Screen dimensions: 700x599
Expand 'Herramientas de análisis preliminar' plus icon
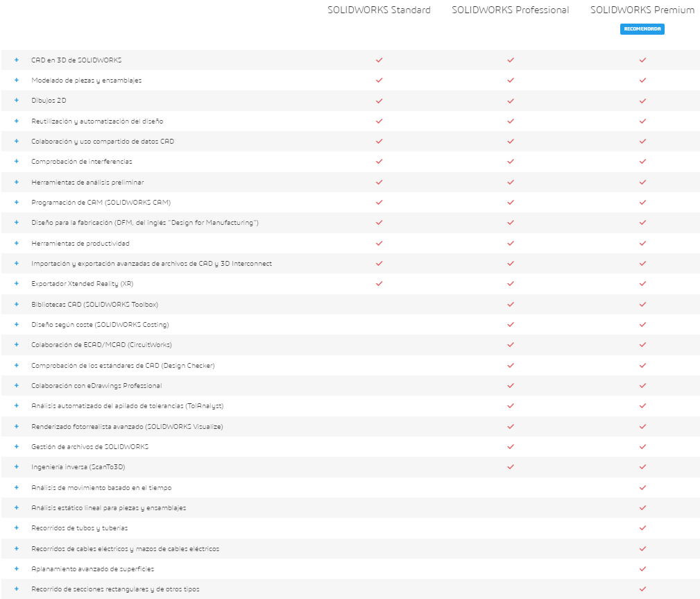[17, 183]
